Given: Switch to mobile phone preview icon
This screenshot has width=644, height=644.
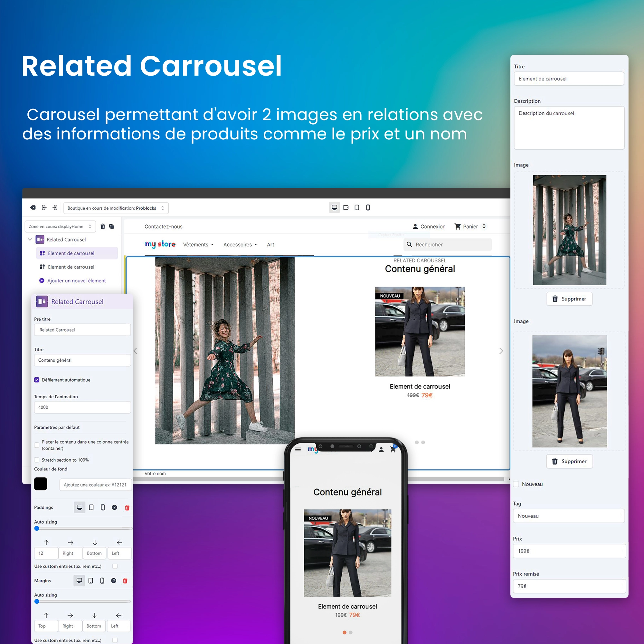Looking at the screenshot, I should (368, 207).
